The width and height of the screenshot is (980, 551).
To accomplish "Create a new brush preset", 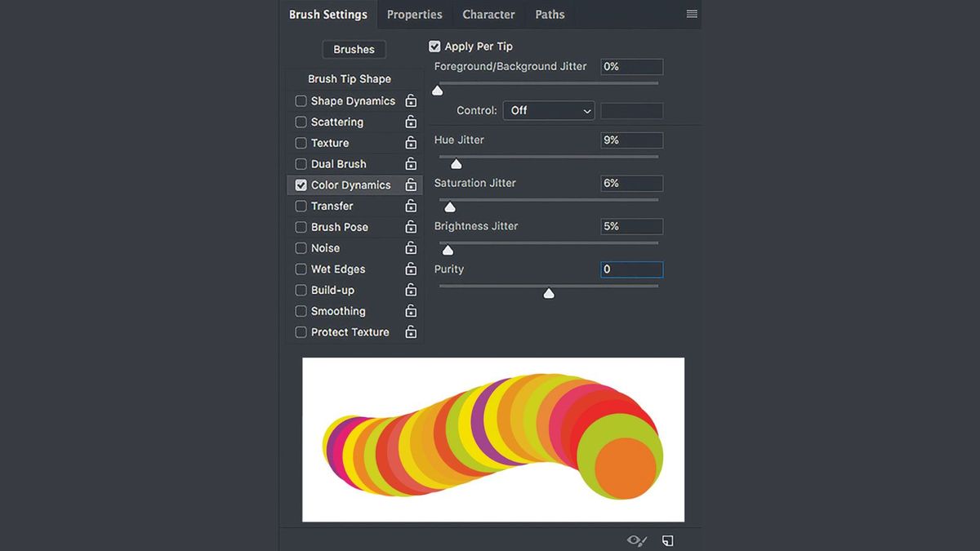I will 667,540.
